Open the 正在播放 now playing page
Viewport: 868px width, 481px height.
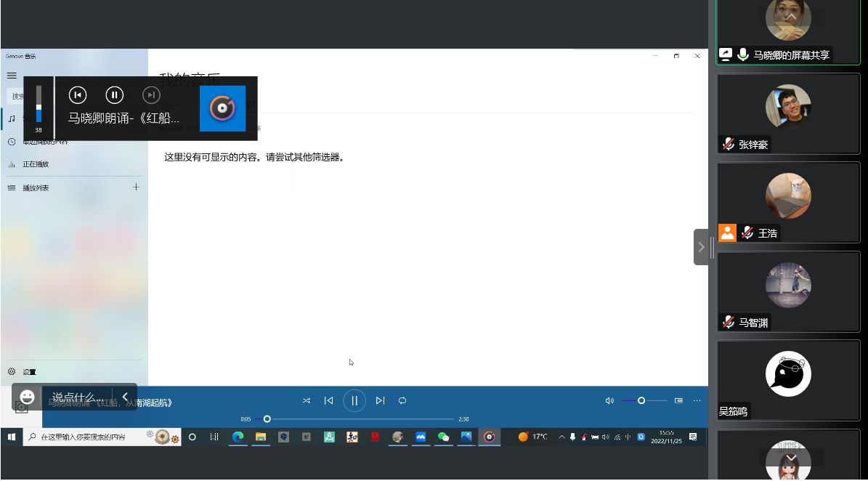pyautogui.click(x=36, y=164)
